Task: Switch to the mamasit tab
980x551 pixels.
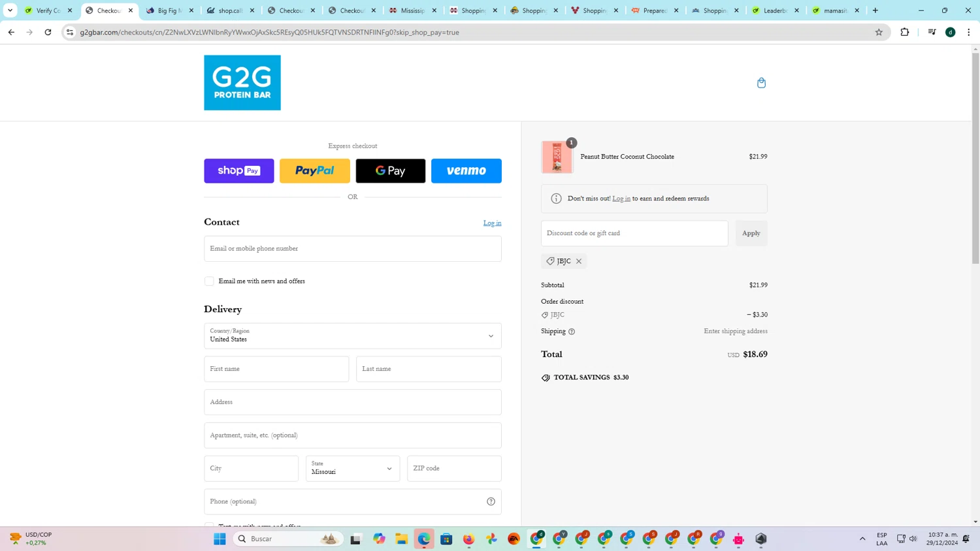Action: pyautogui.click(x=836, y=10)
